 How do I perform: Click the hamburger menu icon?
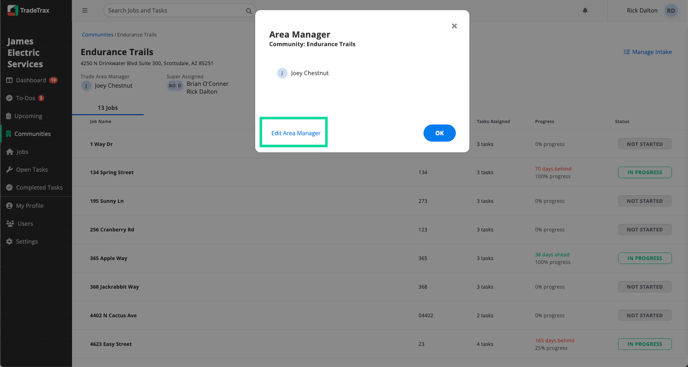click(85, 11)
